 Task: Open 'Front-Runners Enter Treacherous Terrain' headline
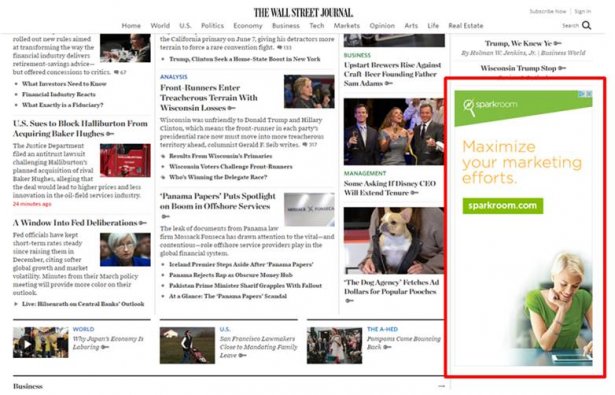tap(209, 98)
